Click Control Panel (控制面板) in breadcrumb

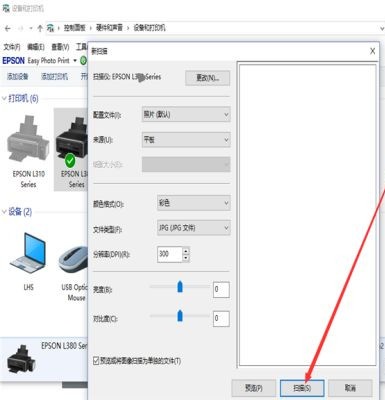tap(75, 28)
